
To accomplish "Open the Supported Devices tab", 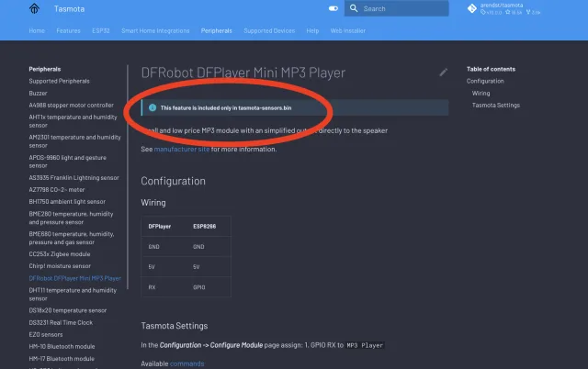I will point(269,30).
